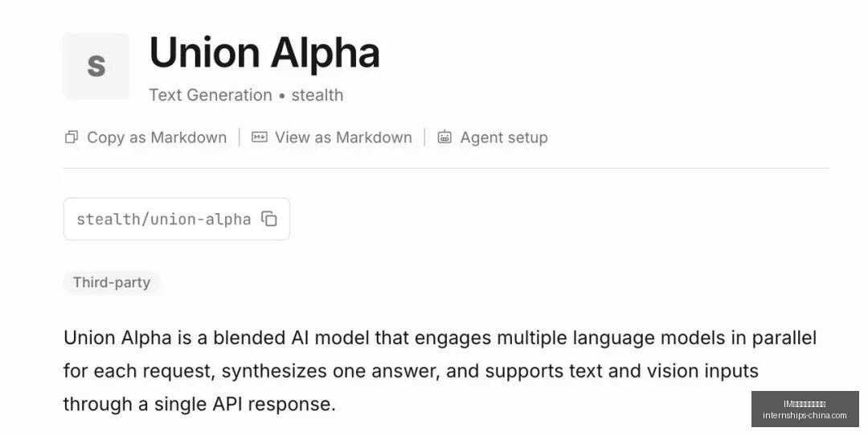
Task: Open the 'Agent setup' text label
Action: click(x=504, y=138)
